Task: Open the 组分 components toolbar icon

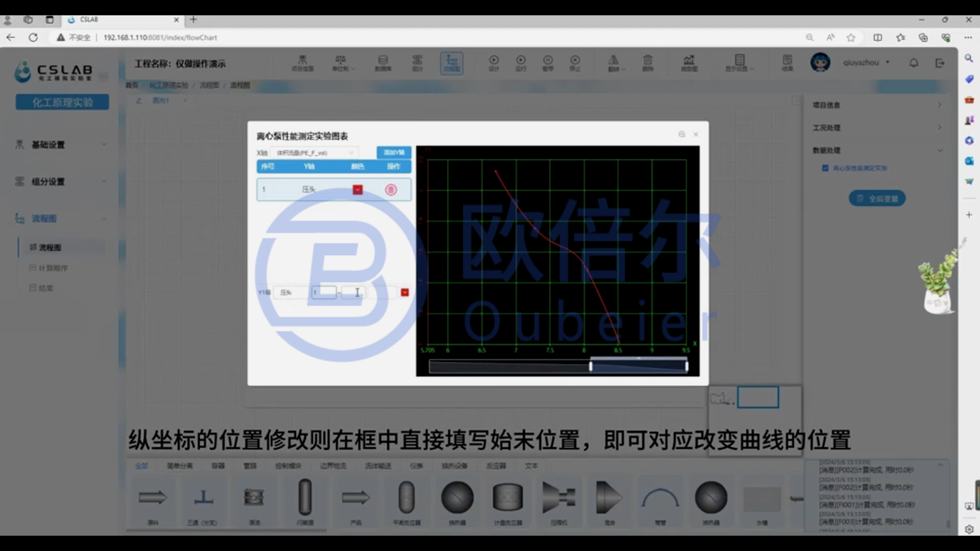Action: click(x=417, y=63)
